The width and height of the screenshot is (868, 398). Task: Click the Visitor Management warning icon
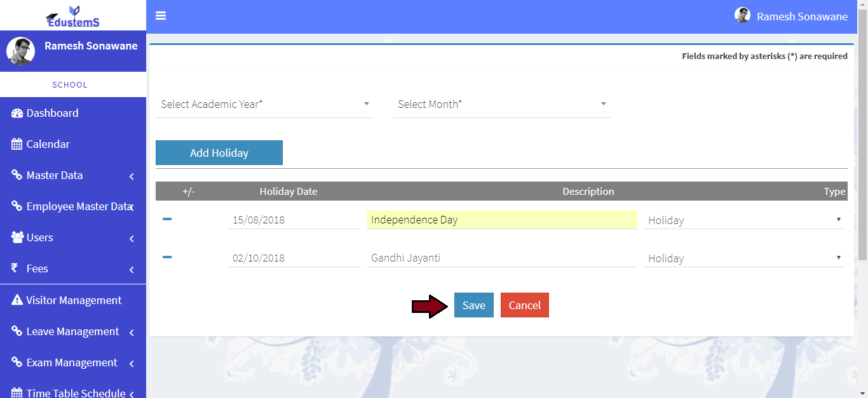click(x=17, y=300)
